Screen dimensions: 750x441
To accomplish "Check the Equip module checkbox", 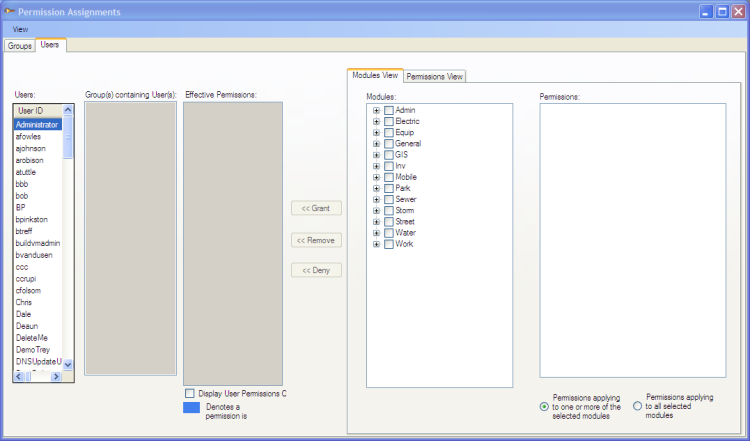I will point(389,132).
